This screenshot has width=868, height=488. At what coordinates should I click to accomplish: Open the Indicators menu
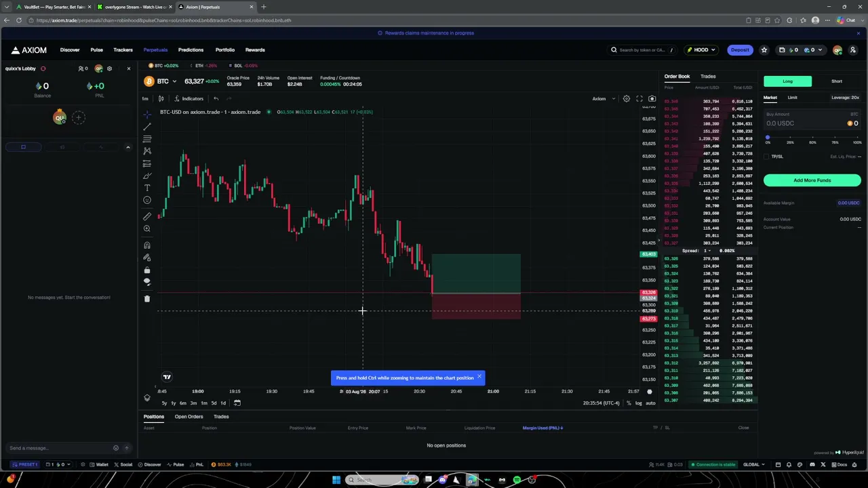pyautogui.click(x=189, y=98)
